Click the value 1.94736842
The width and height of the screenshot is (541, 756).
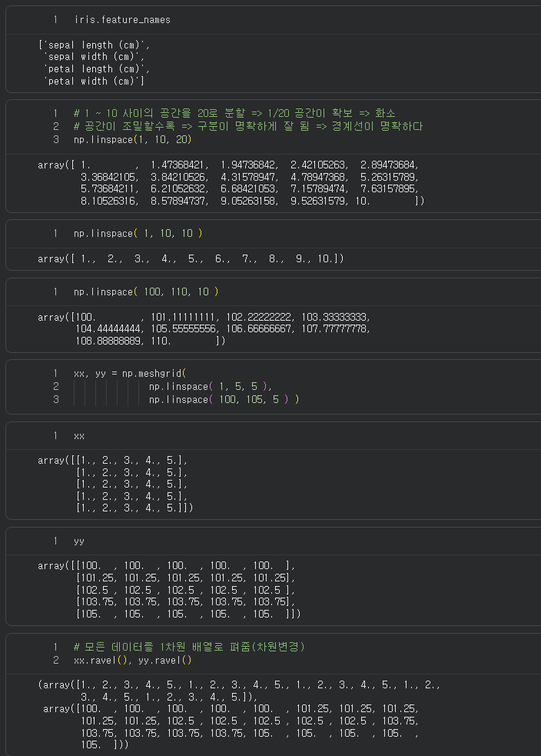click(x=248, y=165)
